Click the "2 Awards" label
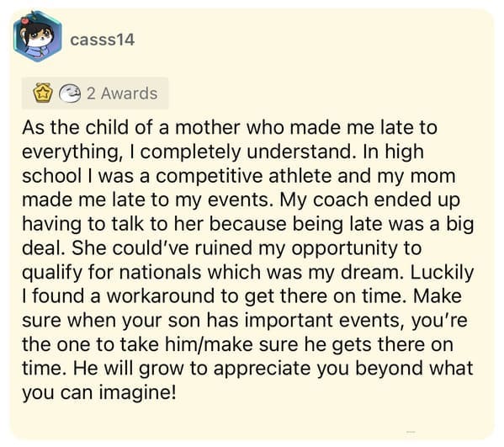This screenshot has height=447, width=504. pyautogui.click(x=122, y=93)
